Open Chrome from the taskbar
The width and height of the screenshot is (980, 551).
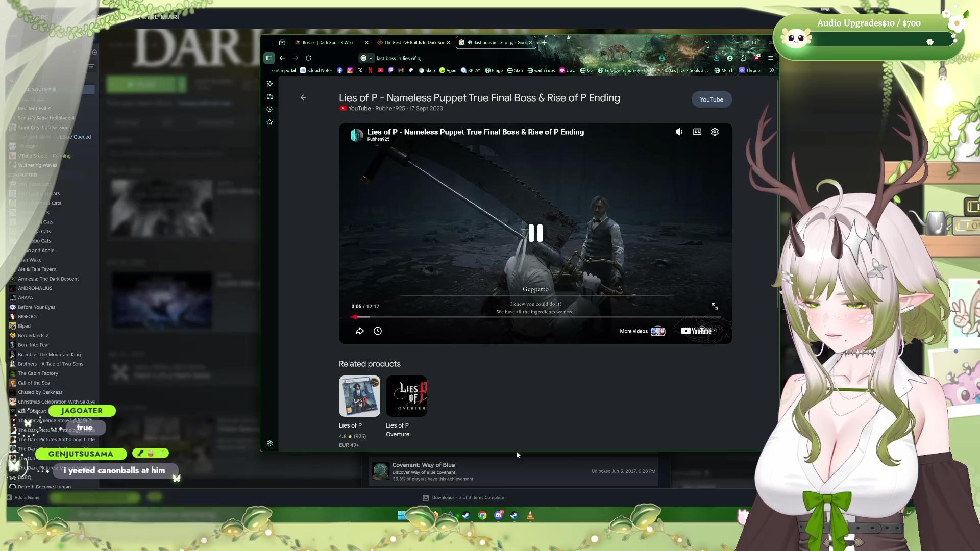click(482, 515)
